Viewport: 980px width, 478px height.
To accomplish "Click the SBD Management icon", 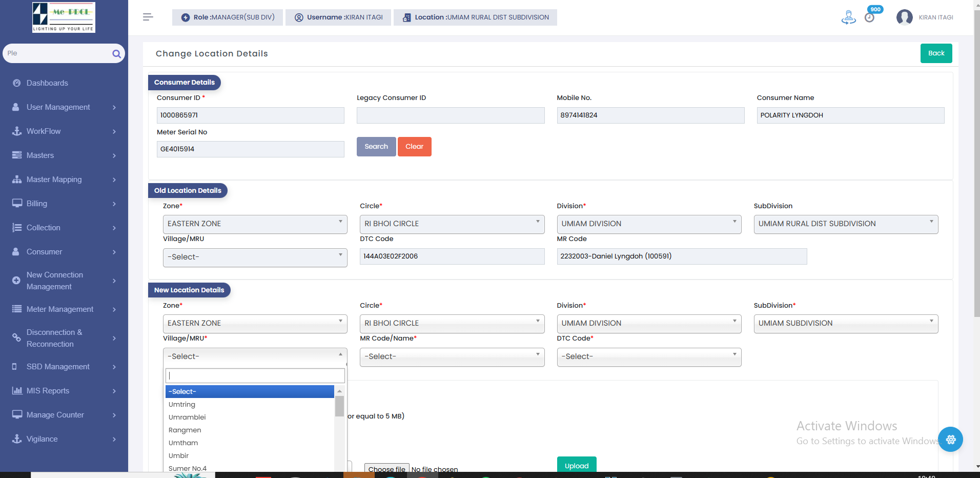I will click(14, 367).
